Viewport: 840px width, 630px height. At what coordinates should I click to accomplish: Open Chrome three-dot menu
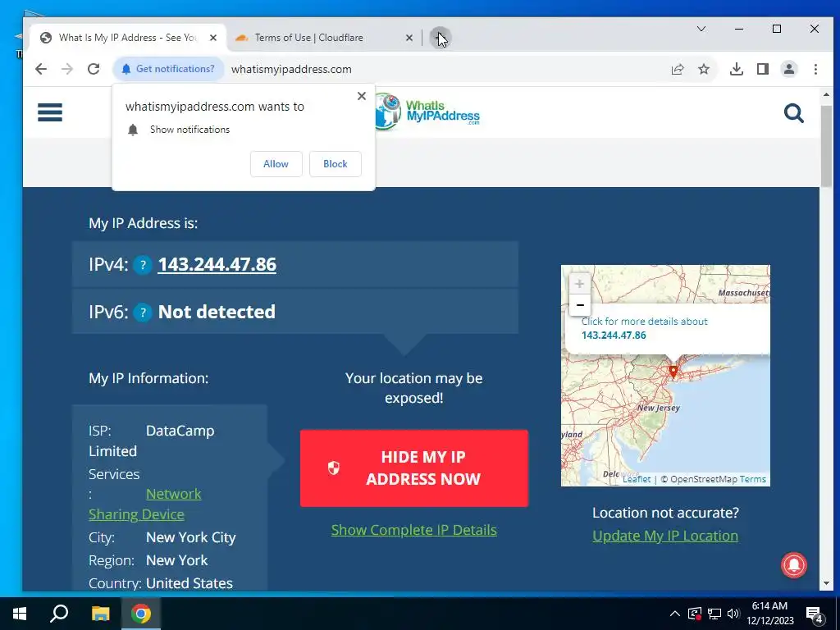[x=815, y=69]
